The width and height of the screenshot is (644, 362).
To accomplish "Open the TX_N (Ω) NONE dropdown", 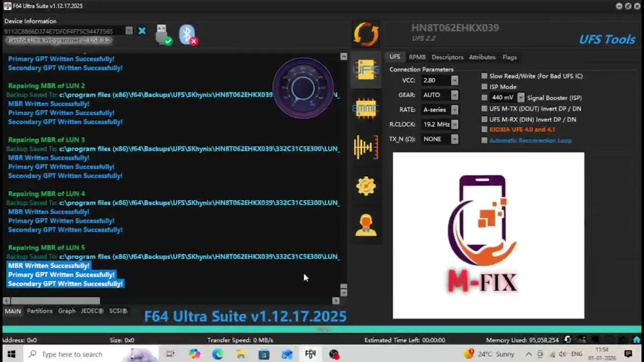I will coord(454,139).
